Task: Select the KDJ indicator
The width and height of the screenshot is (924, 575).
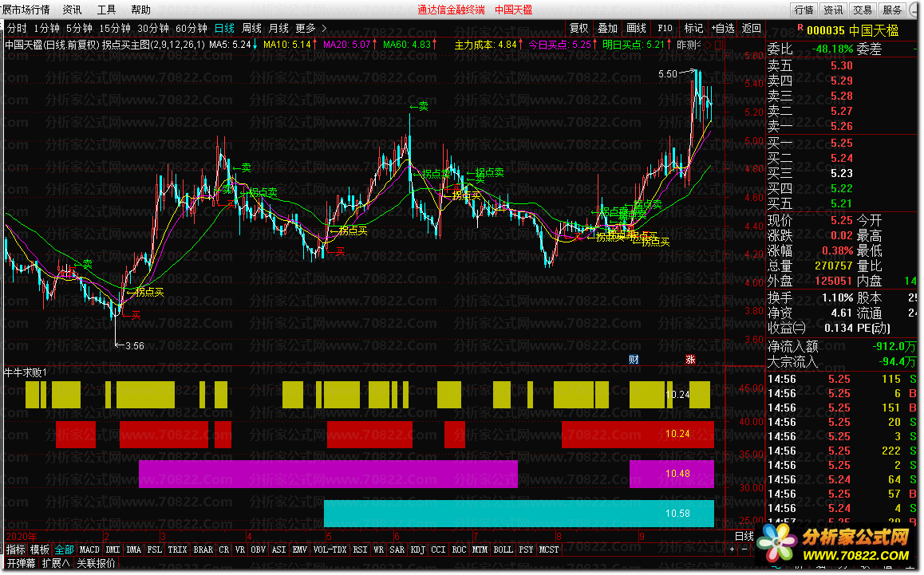Action: 417,549
